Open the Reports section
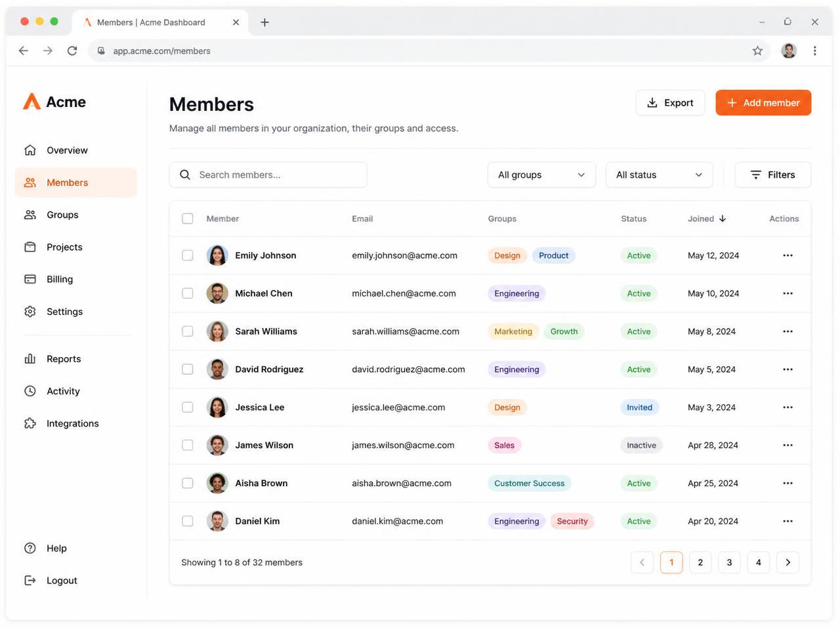Screen dimensions: 840x630 [76, 359]
